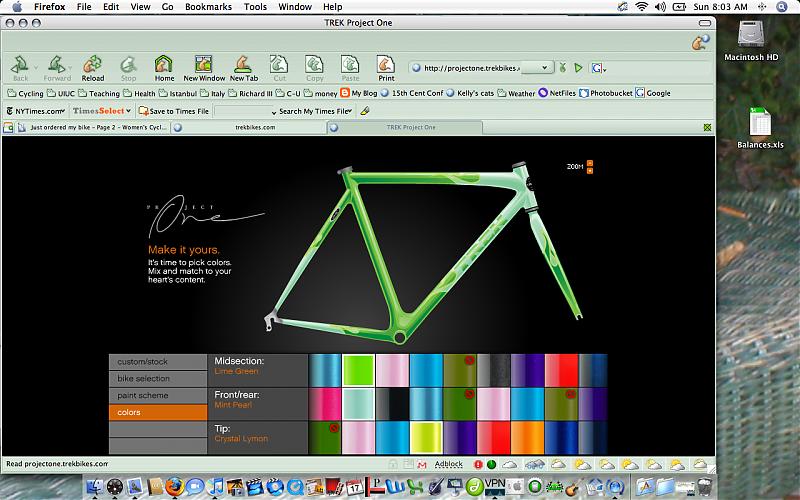Click the Gmail icon in status bar
Screen dimensions: 800x500
point(422,464)
